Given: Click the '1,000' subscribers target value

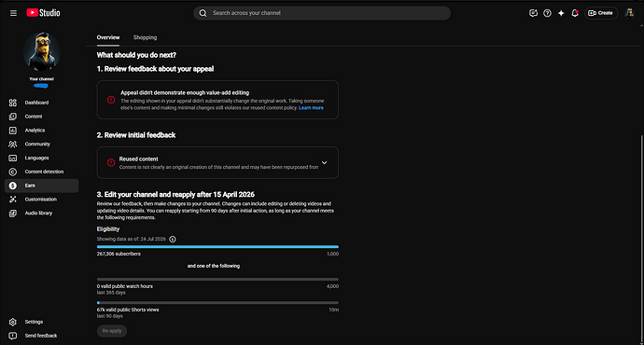Looking at the screenshot, I should point(332,254).
